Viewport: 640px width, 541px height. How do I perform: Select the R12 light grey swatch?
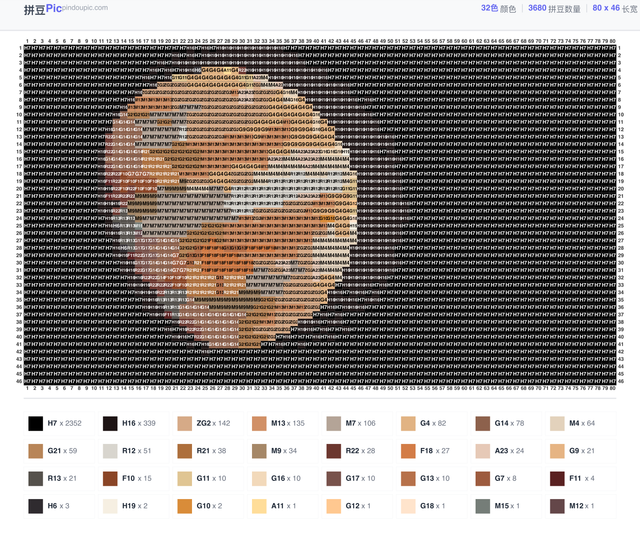tap(110, 451)
